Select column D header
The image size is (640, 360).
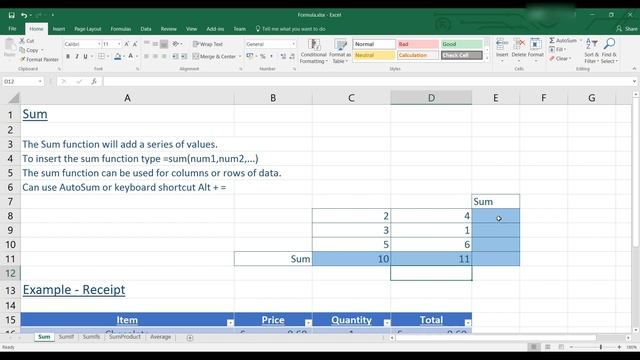431,98
